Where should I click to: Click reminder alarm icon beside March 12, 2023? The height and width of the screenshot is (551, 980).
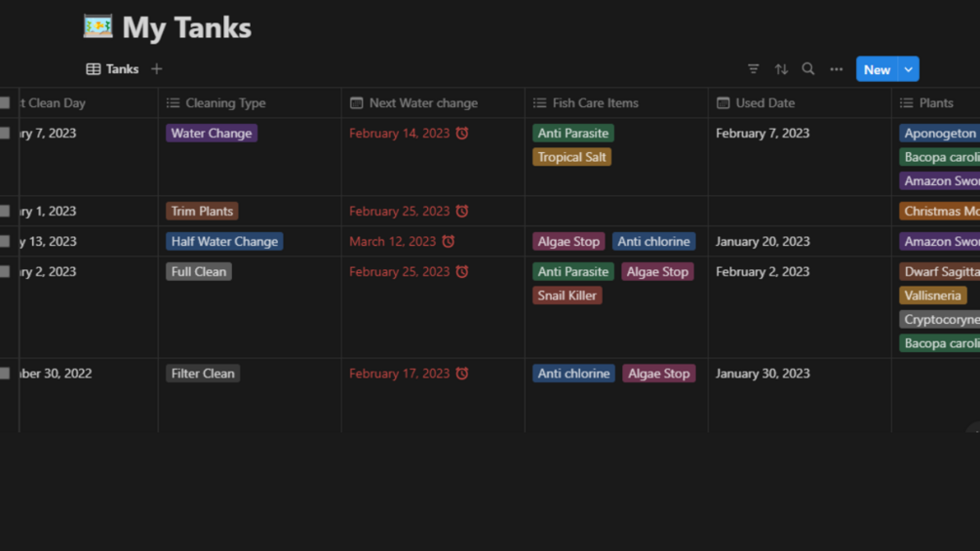(x=449, y=242)
